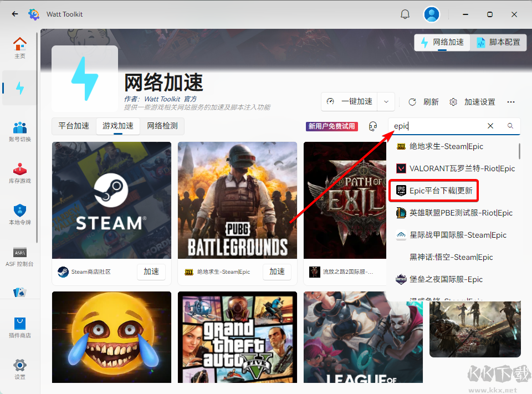This screenshot has width=532, height=394.
Task: Open the three-dot more options menu
Action: coord(511,102)
